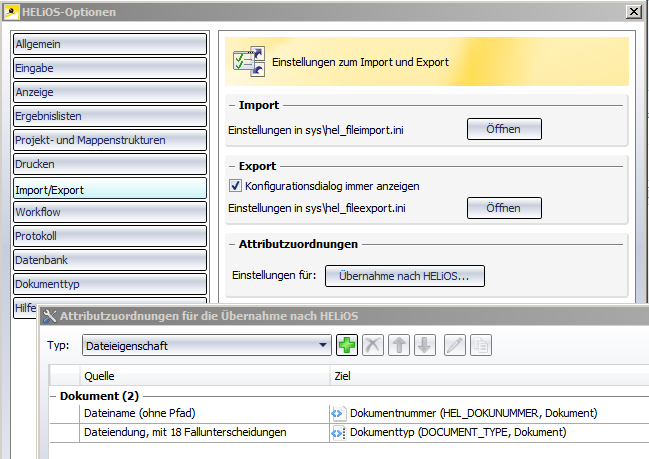Select the Protokoll category
The width and height of the screenshot is (649, 459).
(x=110, y=236)
